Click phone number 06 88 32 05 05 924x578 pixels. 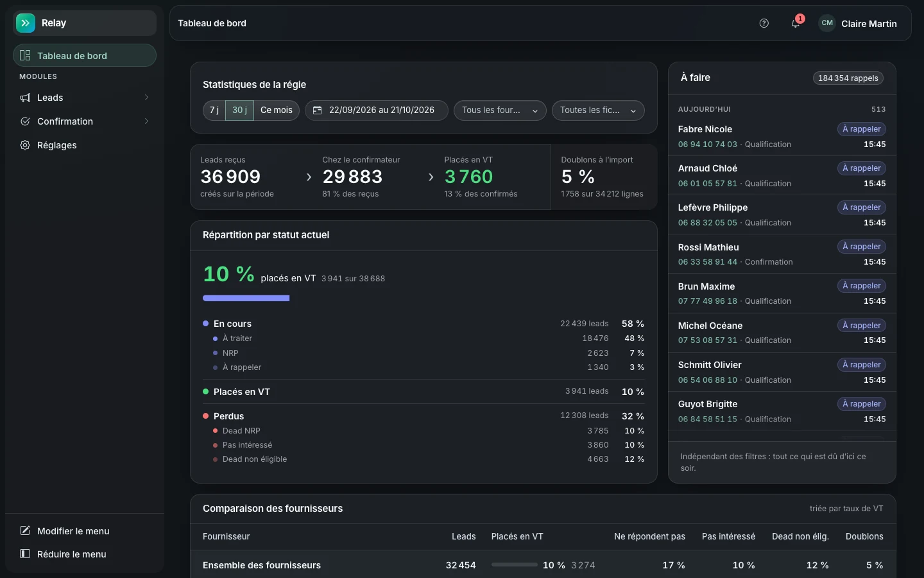tap(708, 223)
